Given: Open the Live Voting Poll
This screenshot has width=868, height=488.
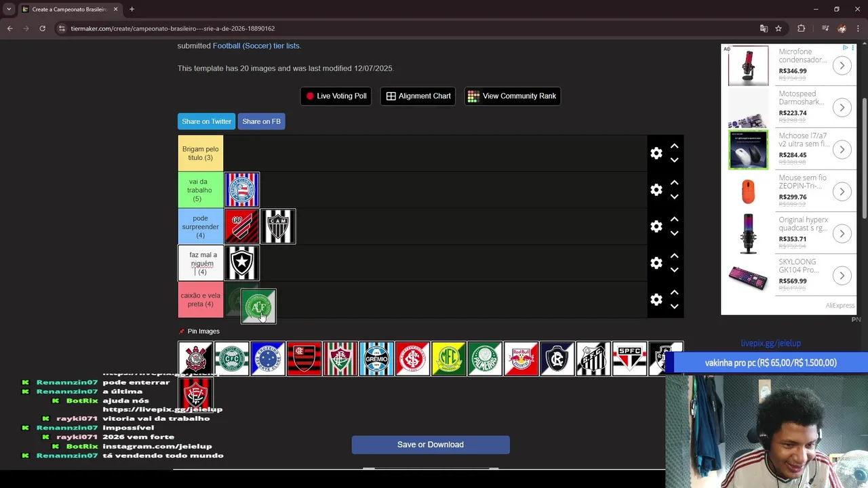Looking at the screenshot, I should coord(336,96).
